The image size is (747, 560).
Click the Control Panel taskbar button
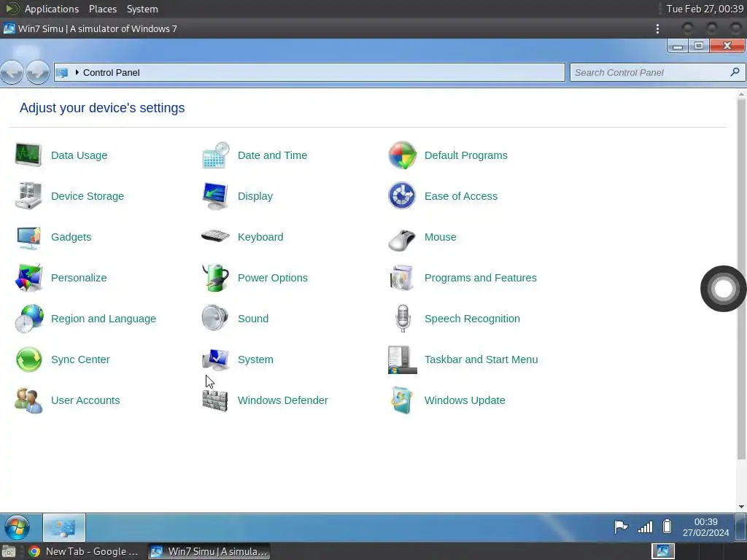pos(64,528)
